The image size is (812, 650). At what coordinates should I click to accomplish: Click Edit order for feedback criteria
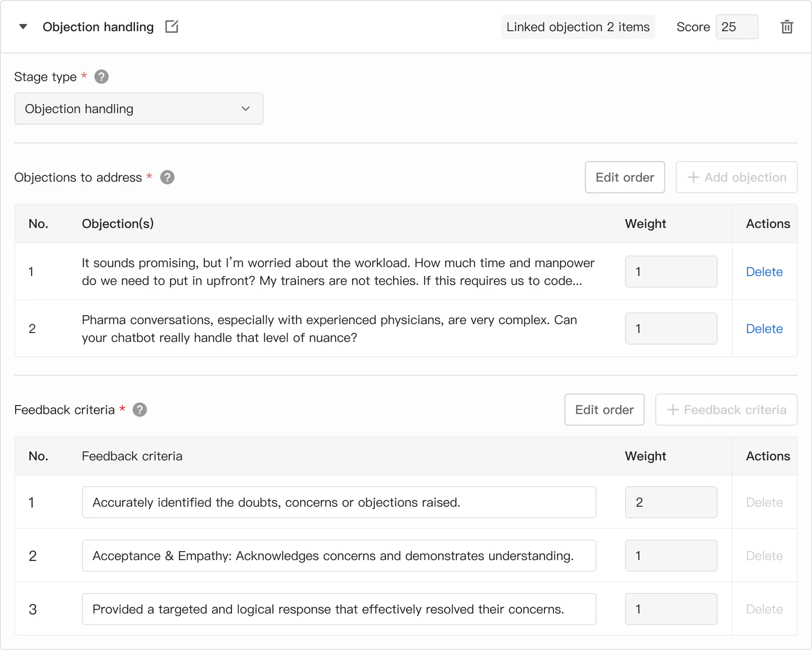[604, 410]
